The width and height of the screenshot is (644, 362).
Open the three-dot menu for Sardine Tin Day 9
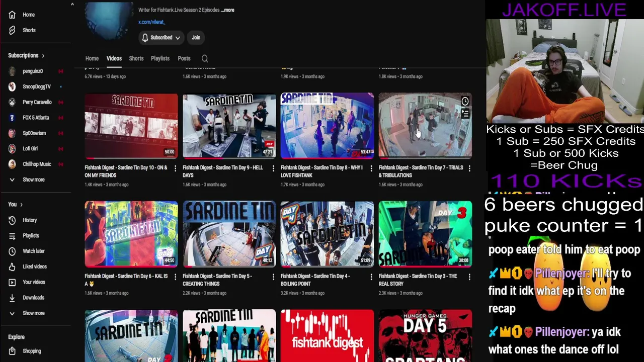click(273, 168)
